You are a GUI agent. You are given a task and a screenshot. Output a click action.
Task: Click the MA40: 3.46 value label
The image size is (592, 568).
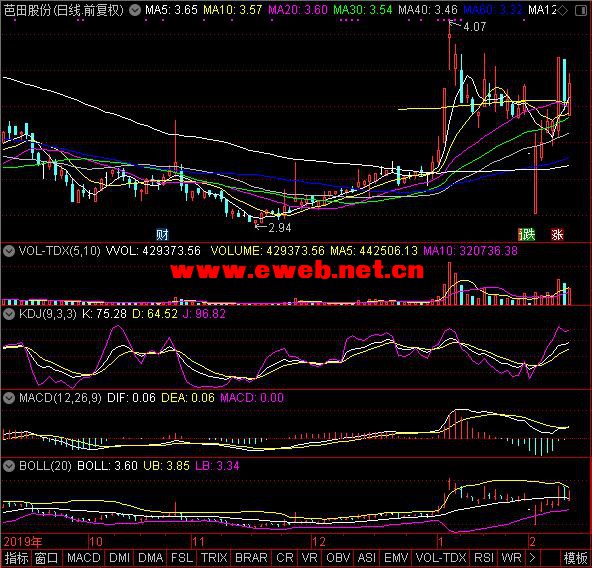428,10
